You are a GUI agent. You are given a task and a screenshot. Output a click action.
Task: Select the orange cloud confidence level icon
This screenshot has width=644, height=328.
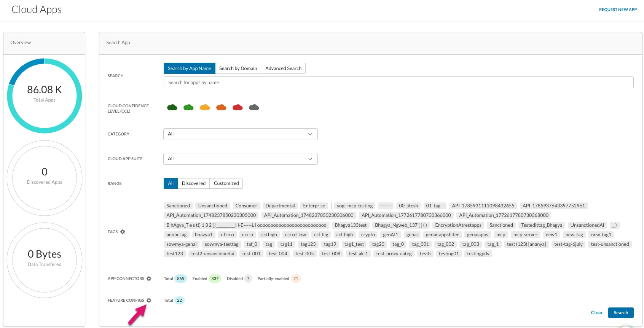[x=221, y=107]
